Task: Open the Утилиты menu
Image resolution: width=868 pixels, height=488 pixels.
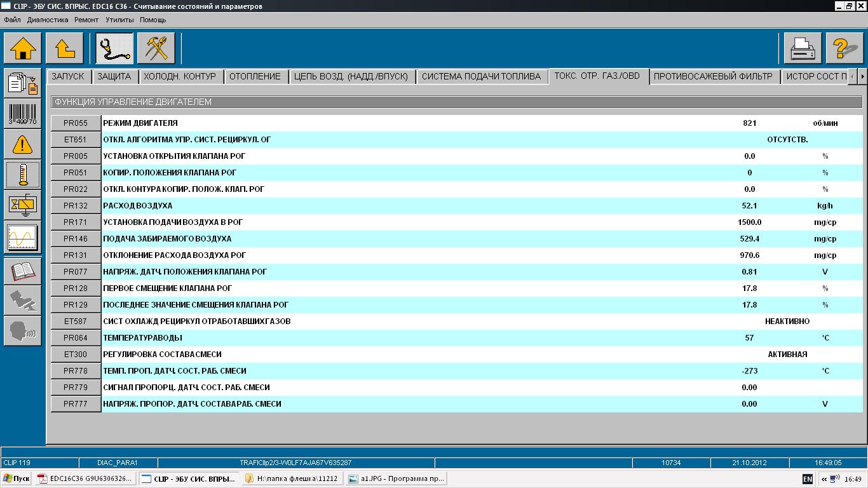Action: point(119,20)
